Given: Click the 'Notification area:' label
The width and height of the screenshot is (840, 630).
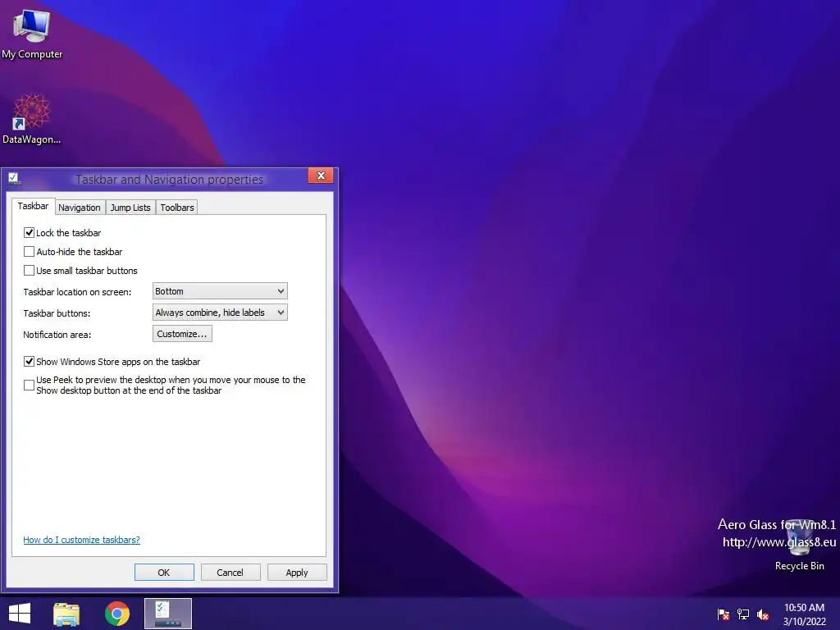Looking at the screenshot, I should click(57, 335).
